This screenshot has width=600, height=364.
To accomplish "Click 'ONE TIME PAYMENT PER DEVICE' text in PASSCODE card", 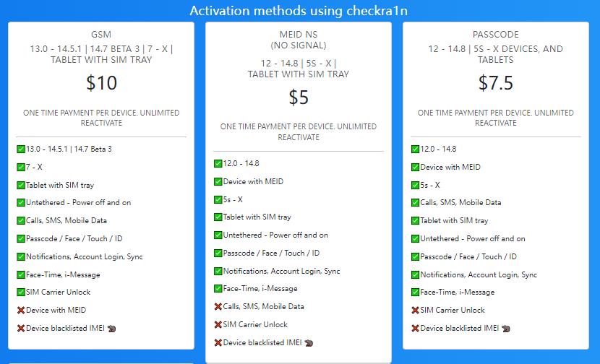I will [473, 113].
